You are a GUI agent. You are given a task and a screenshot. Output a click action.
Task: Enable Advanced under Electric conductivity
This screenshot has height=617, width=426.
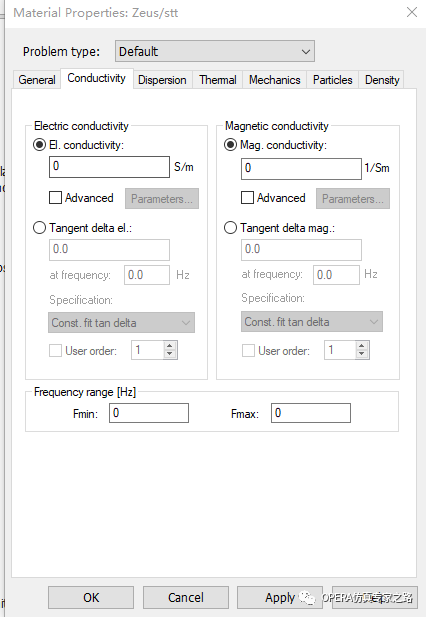point(55,198)
